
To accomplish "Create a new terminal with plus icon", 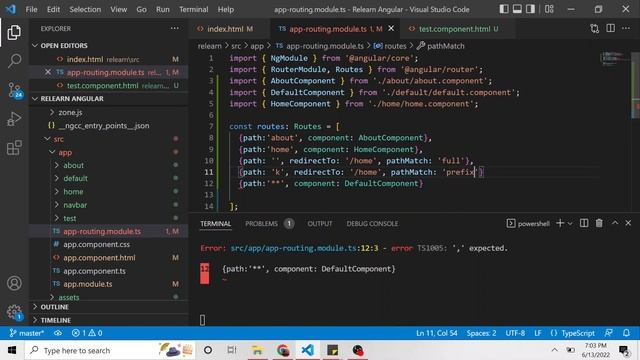I will click(560, 223).
